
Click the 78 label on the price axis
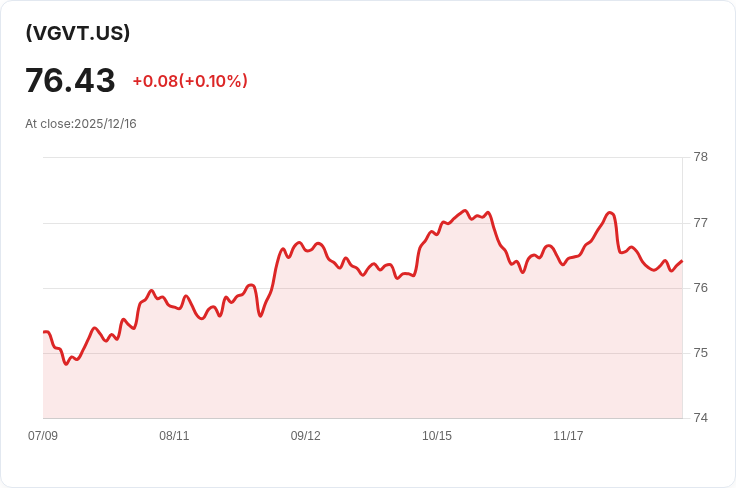pos(700,157)
